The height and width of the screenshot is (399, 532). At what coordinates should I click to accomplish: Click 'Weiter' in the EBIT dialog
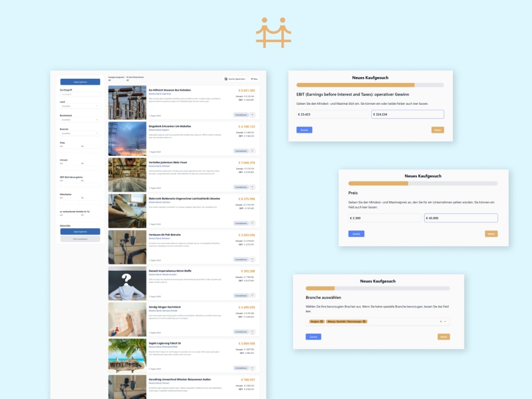(438, 130)
